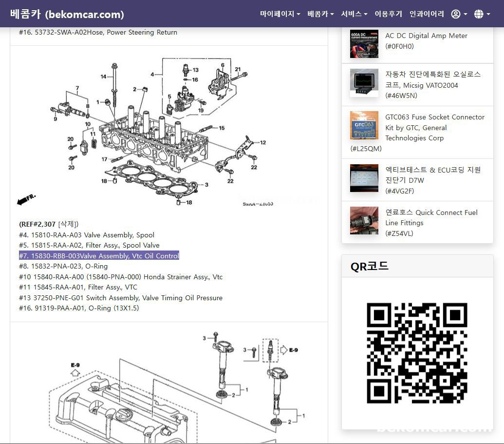
Task: Click the highlighted '15830-RBB-003Valve Assembly, Vtc Oil Control' line
Action: (x=99, y=256)
